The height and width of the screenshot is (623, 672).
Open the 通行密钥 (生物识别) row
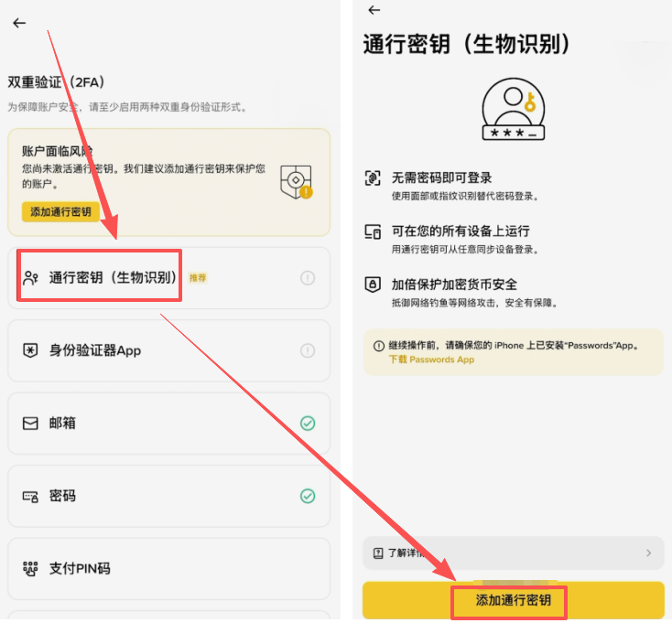pyautogui.click(x=168, y=278)
